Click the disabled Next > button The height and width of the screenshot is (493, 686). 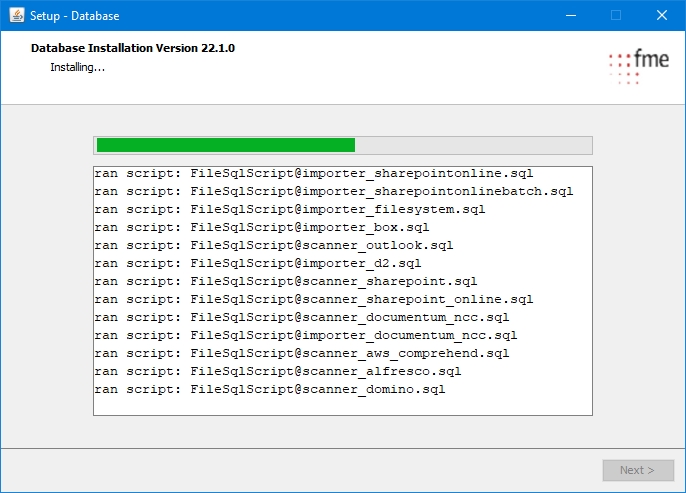click(x=637, y=470)
